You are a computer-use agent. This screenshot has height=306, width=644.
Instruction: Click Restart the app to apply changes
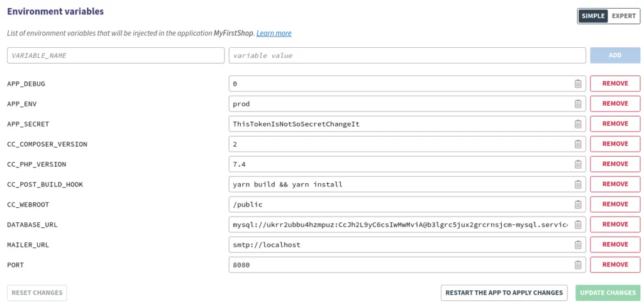point(504,293)
